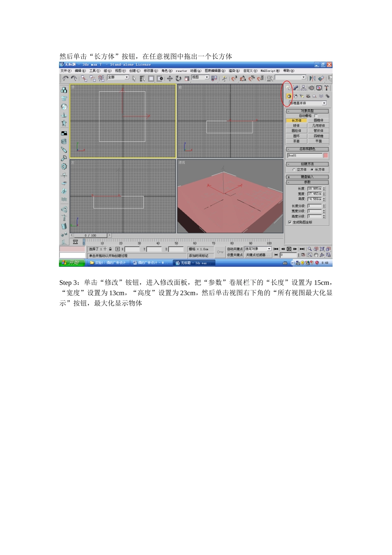Open the Motion command panel tab
This screenshot has height=555, width=392.
(312, 88)
